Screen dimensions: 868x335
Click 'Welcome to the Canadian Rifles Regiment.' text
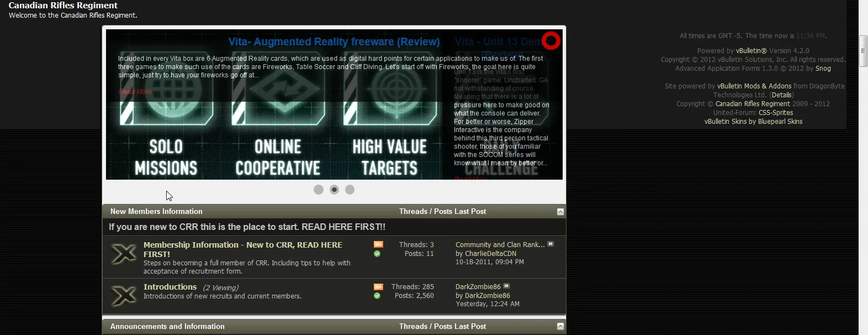(x=73, y=15)
